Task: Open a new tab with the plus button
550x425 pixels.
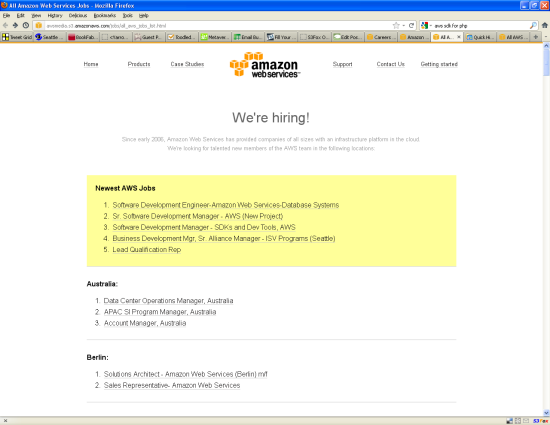Action: (536, 37)
